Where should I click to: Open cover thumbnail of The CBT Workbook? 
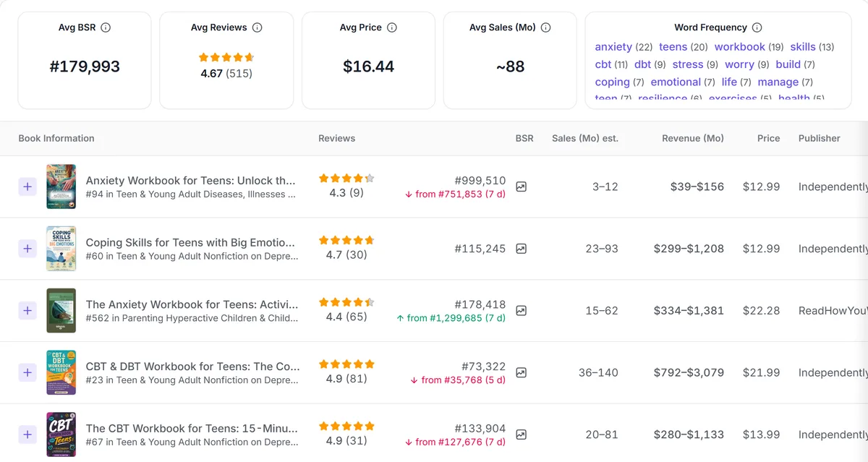point(61,435)
